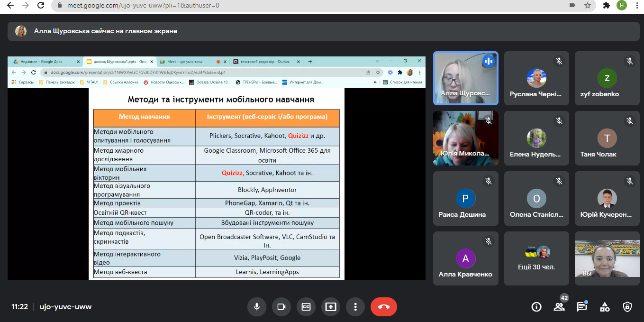Select Алла Щуровська's video tile

(x=465, y=78)
